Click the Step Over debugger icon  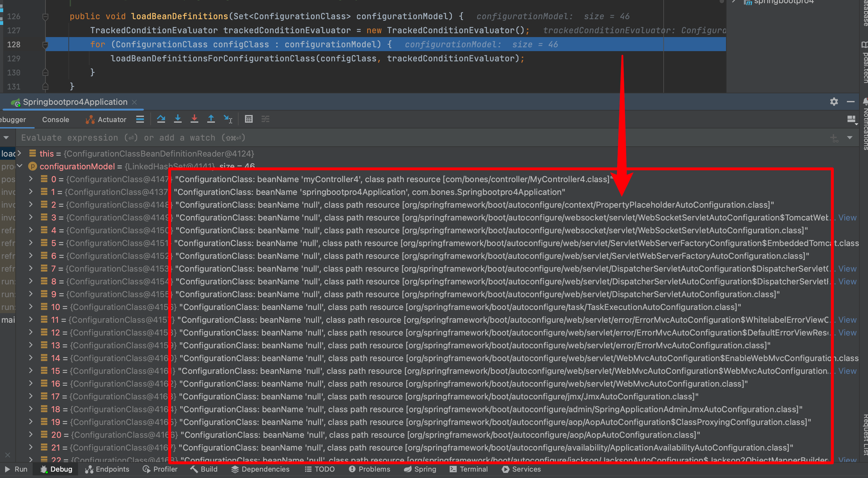[x=161, y=119]
